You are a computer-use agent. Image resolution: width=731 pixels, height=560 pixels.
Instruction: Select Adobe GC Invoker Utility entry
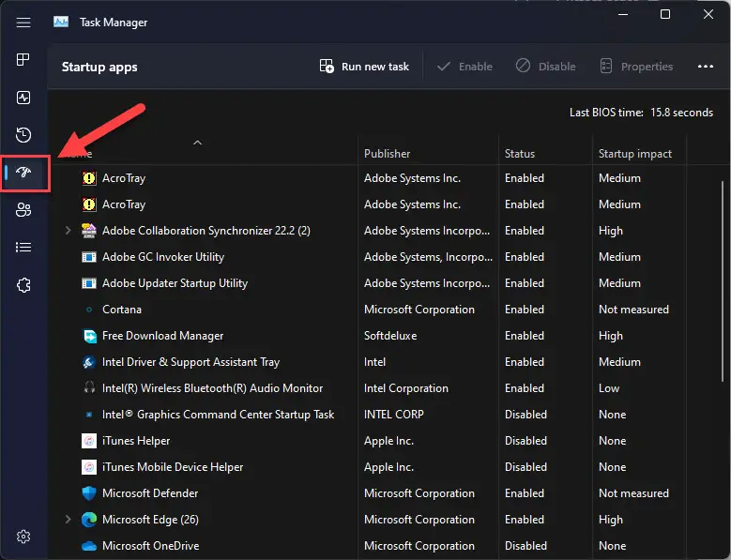click(163, 257)
